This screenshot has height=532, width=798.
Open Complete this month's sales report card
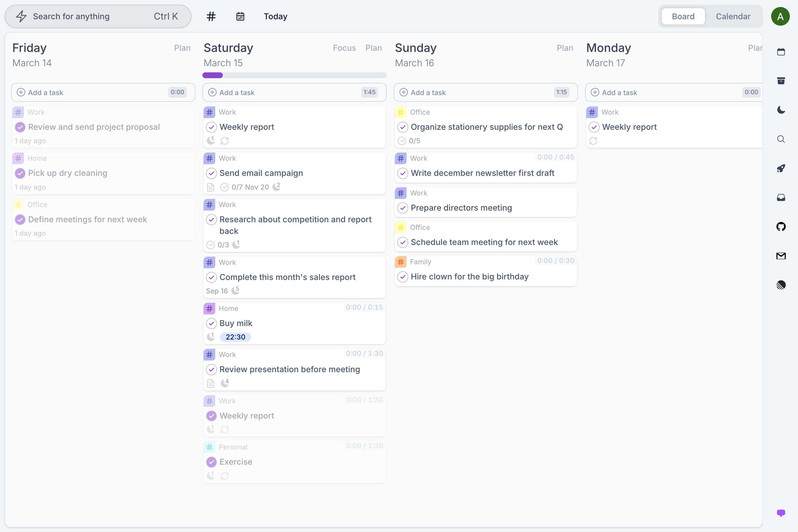(x=295, y=278)
